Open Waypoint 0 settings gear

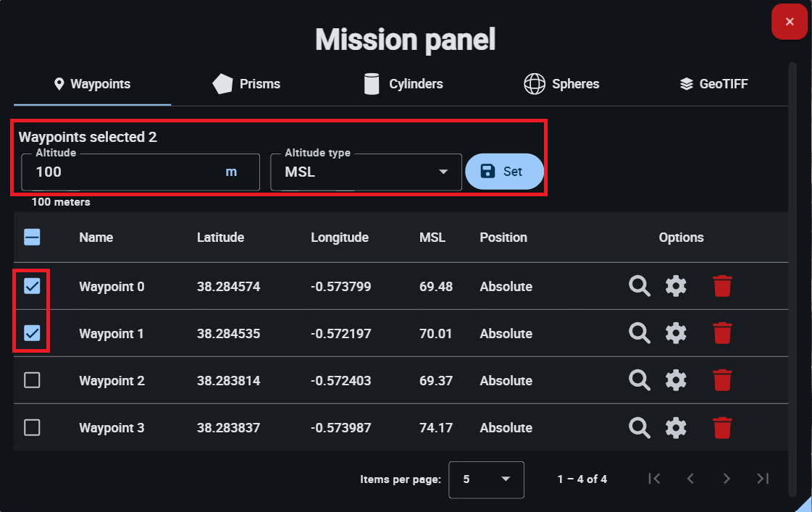click(676, 287)
